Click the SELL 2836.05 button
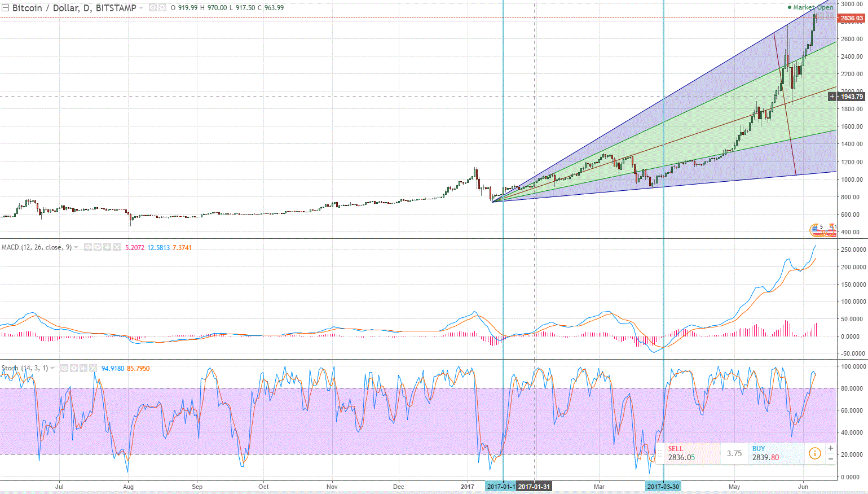This screenshot has width=868, height=494. coord(693,453)
